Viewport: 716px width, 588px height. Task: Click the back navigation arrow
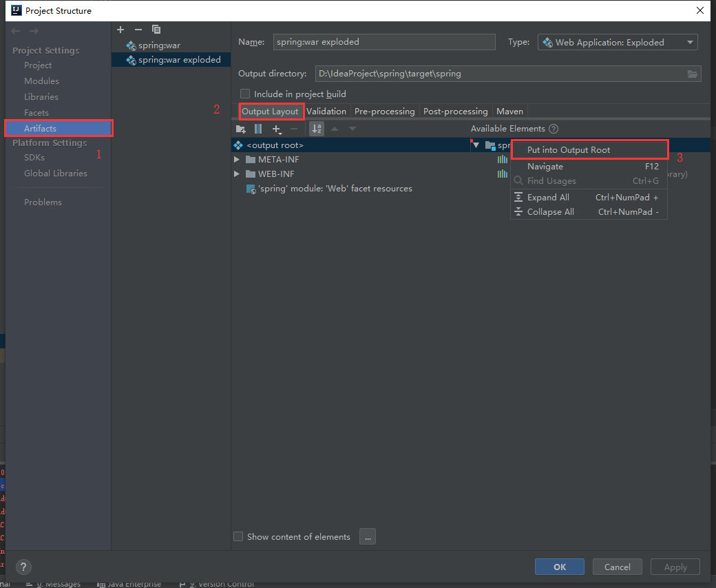tap(16, 31)
